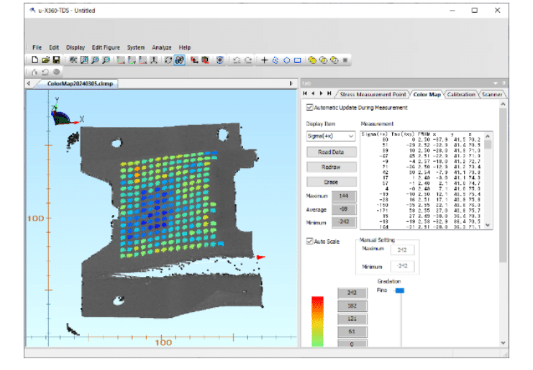Screen dimensions: 533x370
Task: Click the second red cube toolbar icon
Action: 205,60
